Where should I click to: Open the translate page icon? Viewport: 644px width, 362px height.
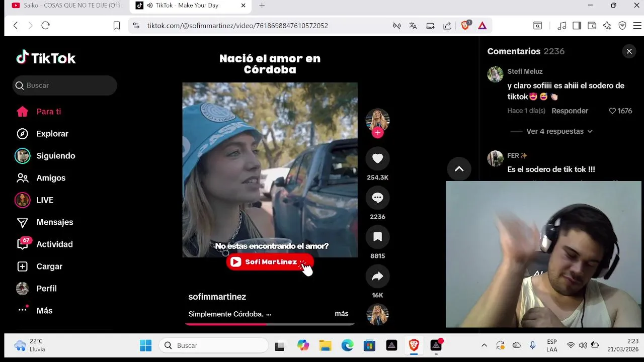click(x=413, y=26)
